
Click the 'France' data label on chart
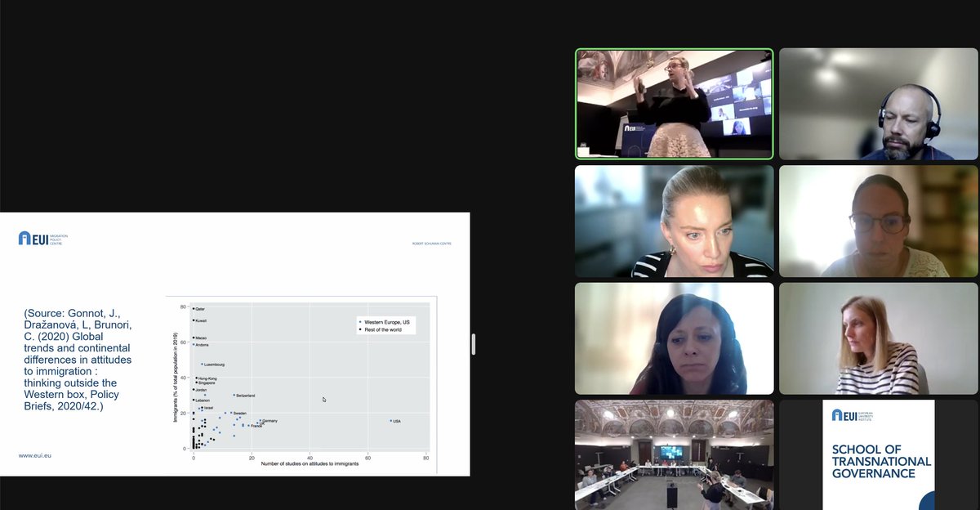click(x=256, y=426)
